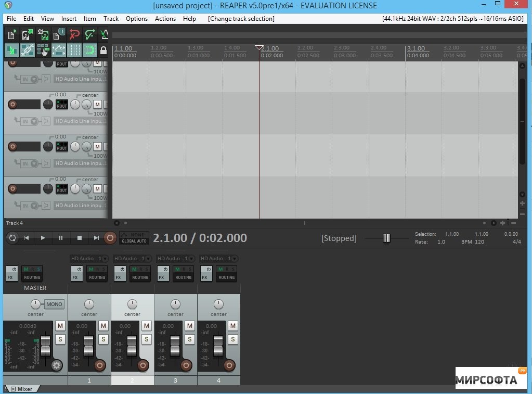Solo mixer track 4

tap(232, 339)
